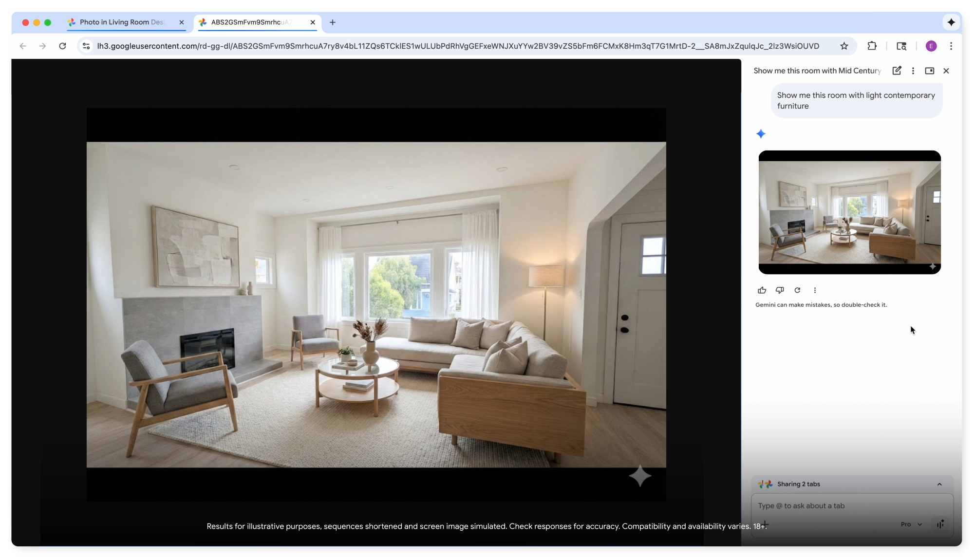Navigate back with the back arrow
Screen dimensions: 974x560
tap(23, 46)
